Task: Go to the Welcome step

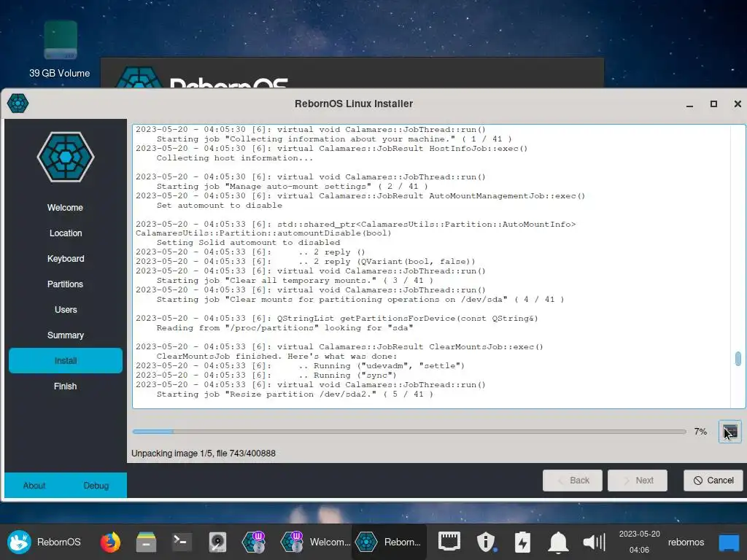Action: (65, 208)
